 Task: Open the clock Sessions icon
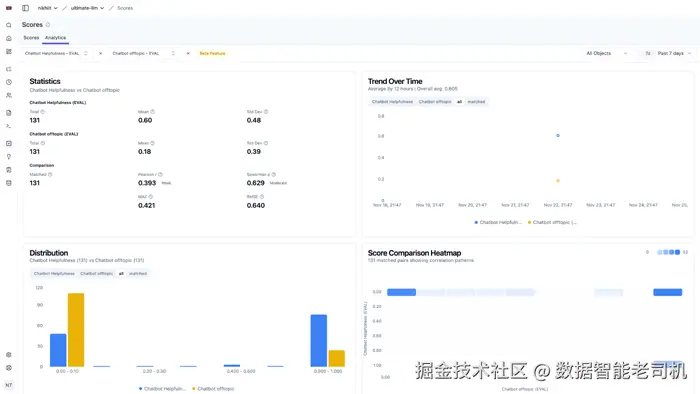8,82
